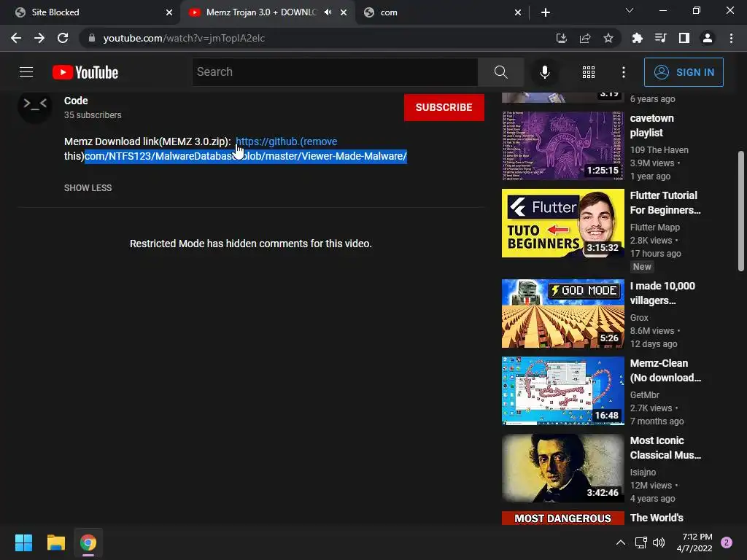Open the MOST DANGEROUS video thumbnail
Screen dimensions: 747x560
click(x=562, y=518)
